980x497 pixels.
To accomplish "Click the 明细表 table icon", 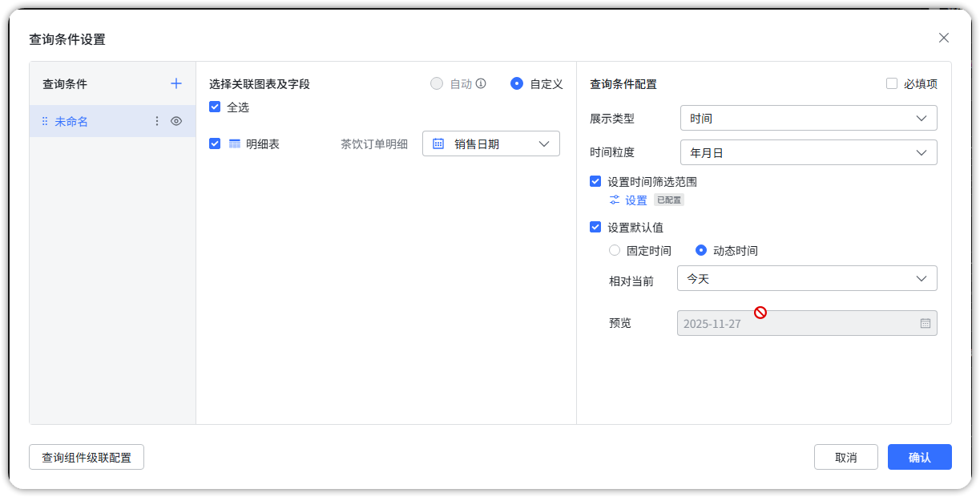I will [235, 144].
